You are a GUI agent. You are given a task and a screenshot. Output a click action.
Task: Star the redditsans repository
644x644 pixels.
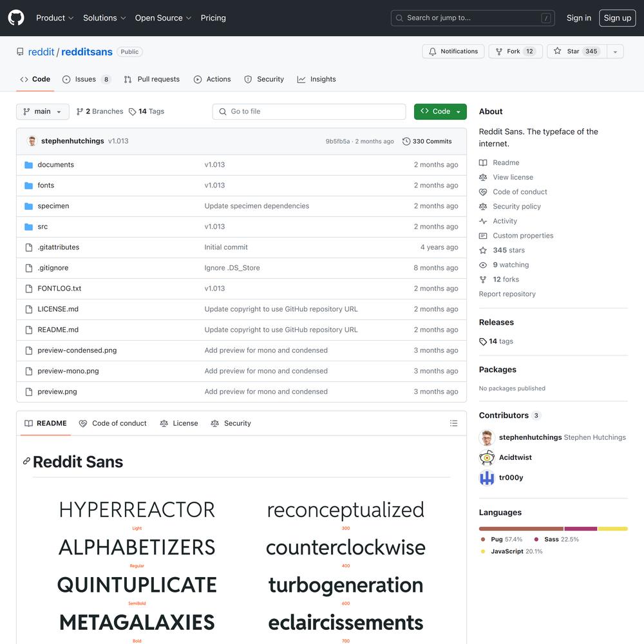(576, 52)
